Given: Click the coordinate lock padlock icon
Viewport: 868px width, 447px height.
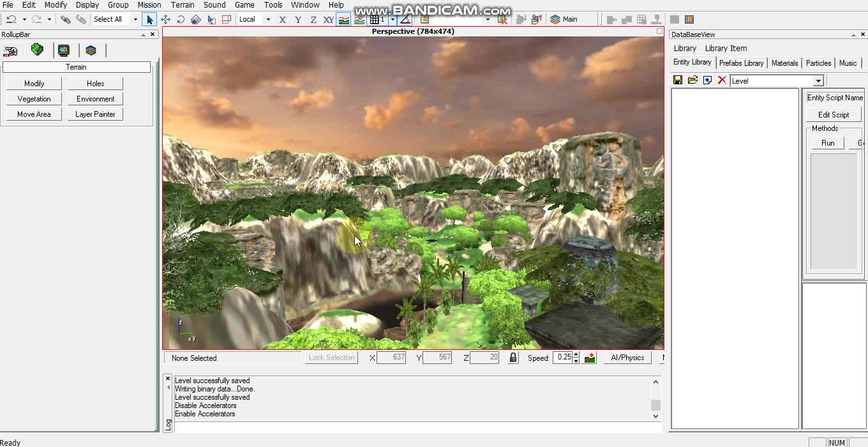Looking at the screenshot, I should (x=513, y=358).
